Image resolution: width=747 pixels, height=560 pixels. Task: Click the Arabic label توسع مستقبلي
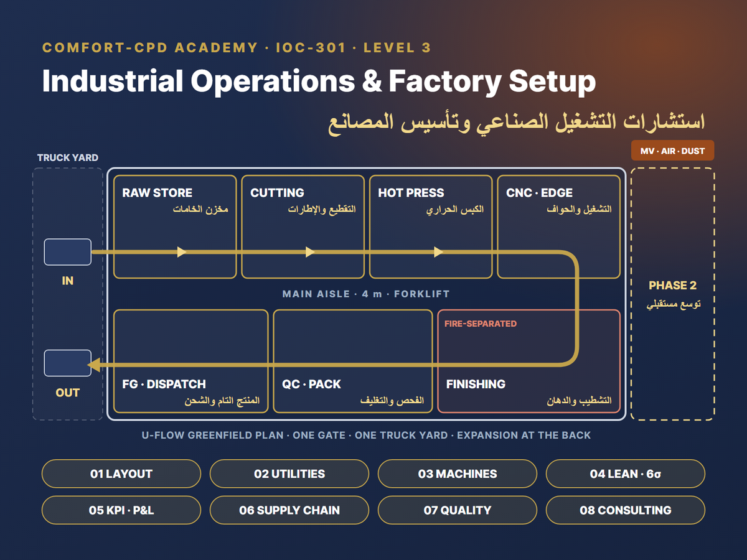[x=672, y=306]
